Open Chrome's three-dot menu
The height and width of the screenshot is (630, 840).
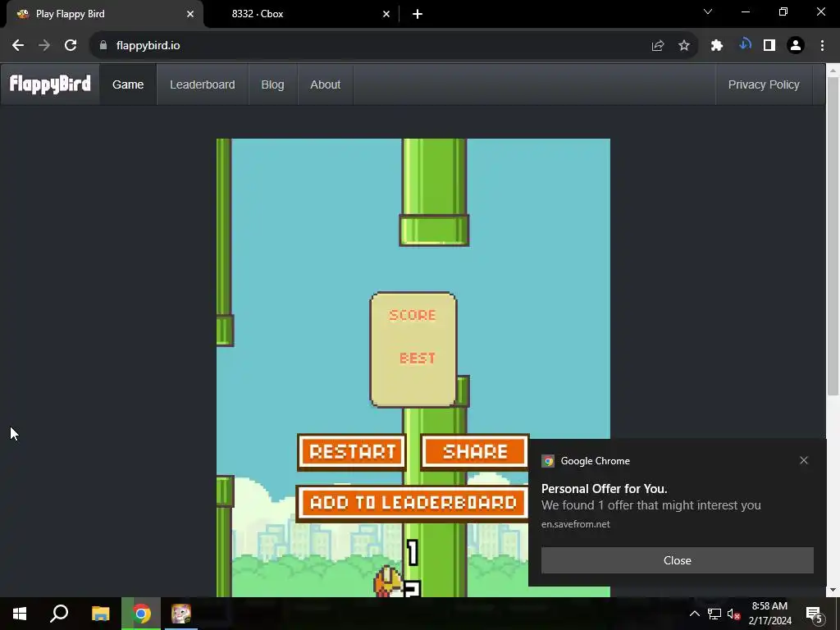822,46
